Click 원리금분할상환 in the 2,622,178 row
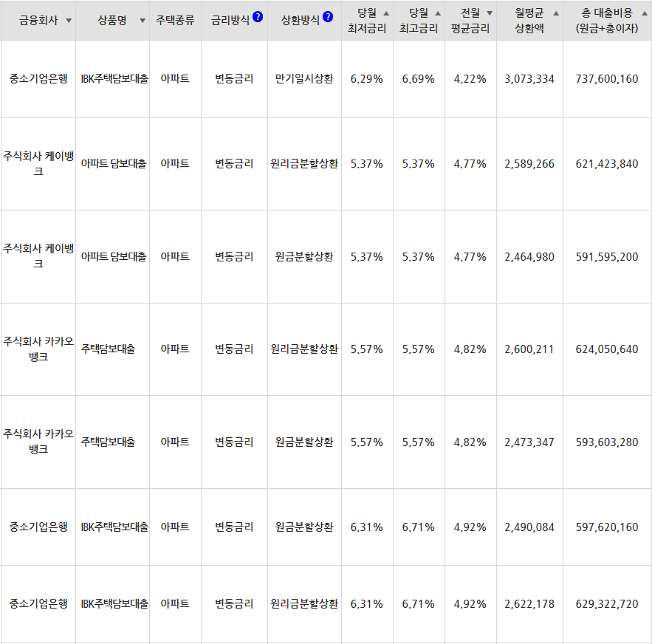This screenshot has width=652, height=644. click(304, 603)
